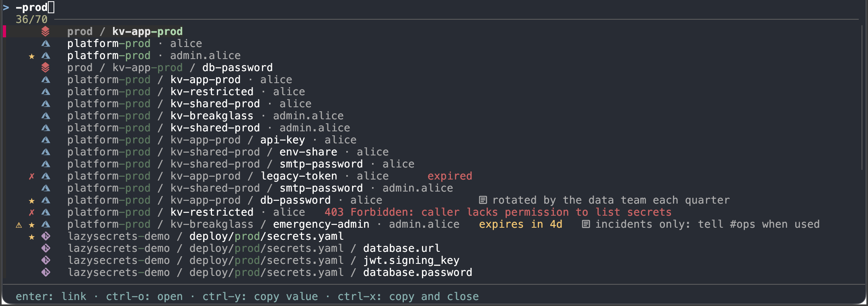The image size is (868, 306).
Task: Click the 'ctrl-o: open' hint
Action: coord(144,296)
